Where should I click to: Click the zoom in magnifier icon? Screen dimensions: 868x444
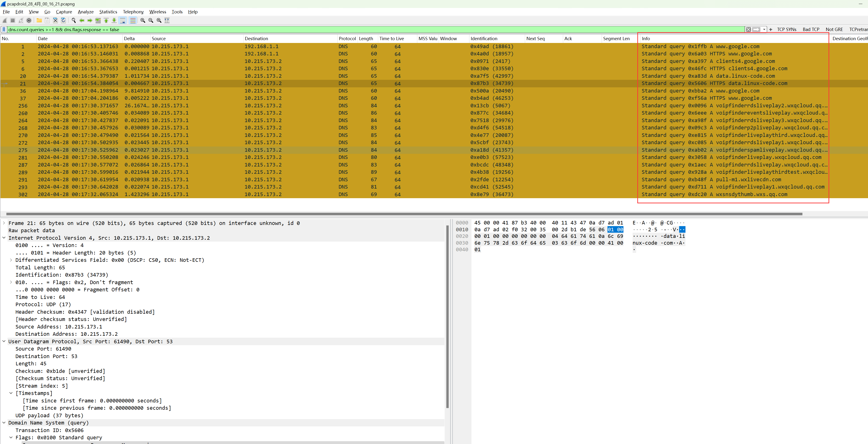coord(143,21)
